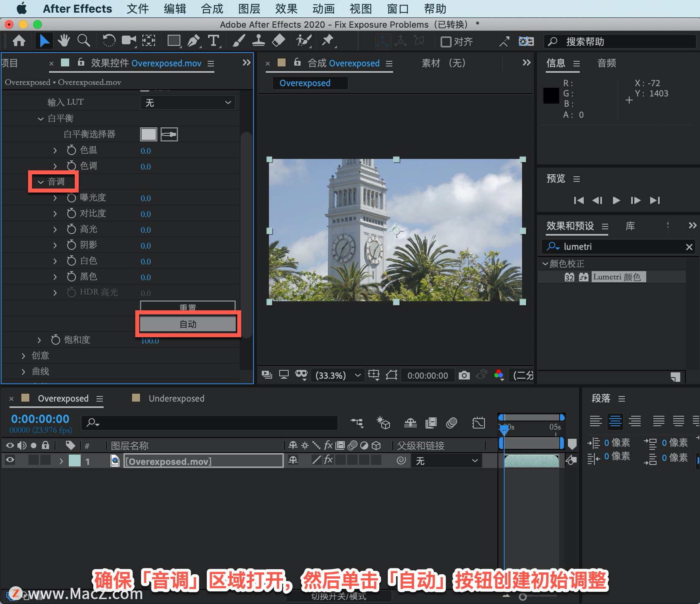Viewport: 700px width, 604px height.
Task: Select the Rectangle shape tool
Action: point(174,41)
